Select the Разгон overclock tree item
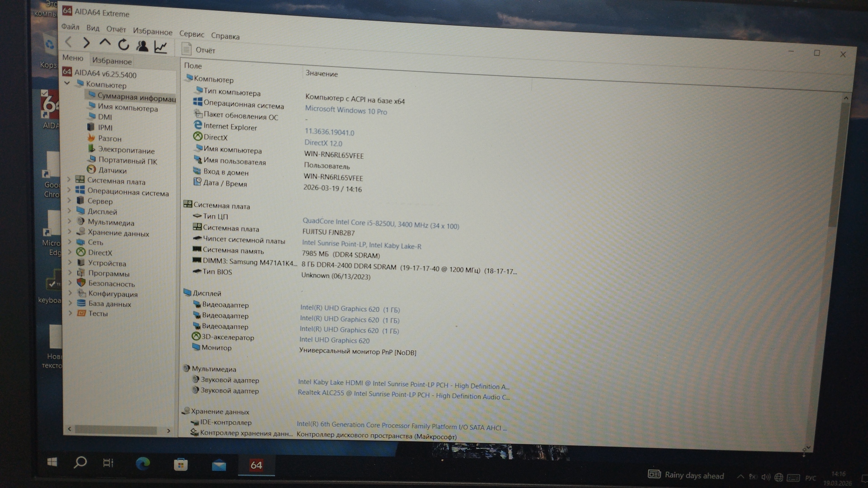This screenshot has height=488, width=868. [109, 139]
